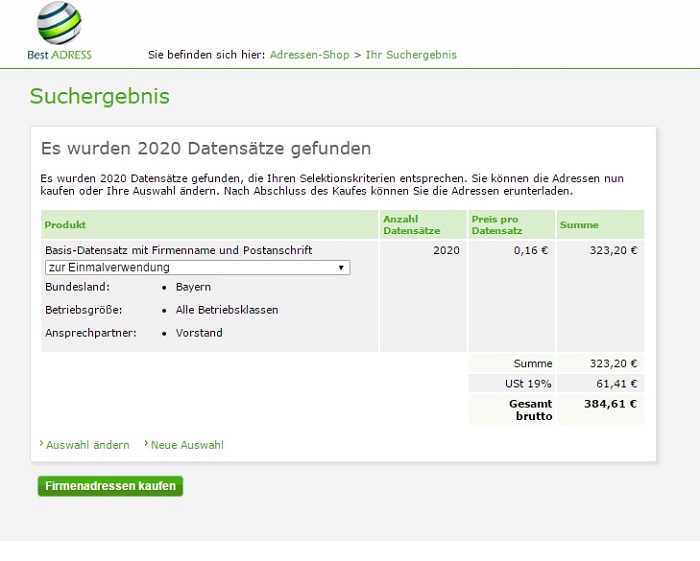The width and height of the screenshot is (700, 561).
Task: Click the green Suchergebnis page heading
Action: 100,97
